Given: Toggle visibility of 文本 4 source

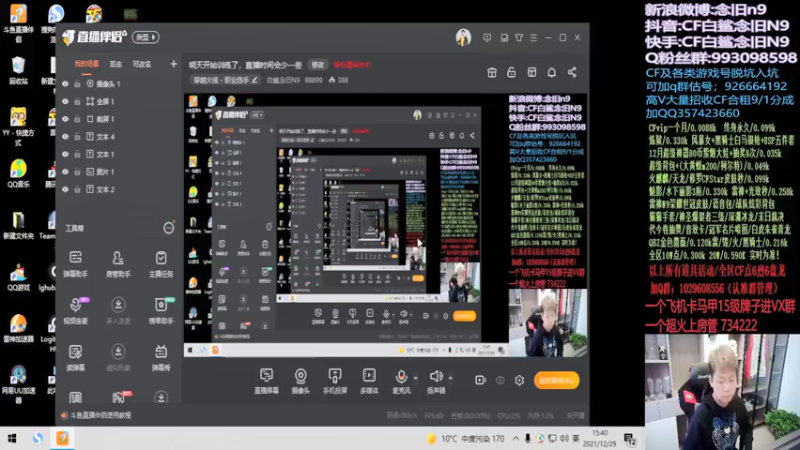Looking at the screenshot, I should pos(65,137).
